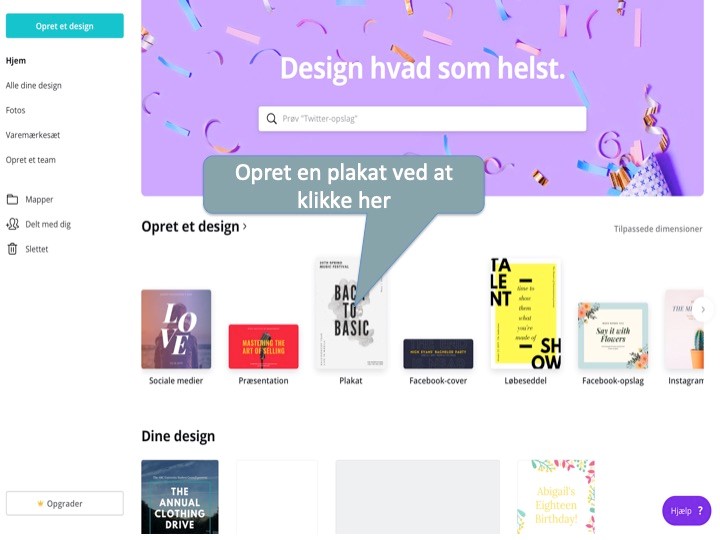
Task: Show more design types with right arrow
Action: pos(703,309)
